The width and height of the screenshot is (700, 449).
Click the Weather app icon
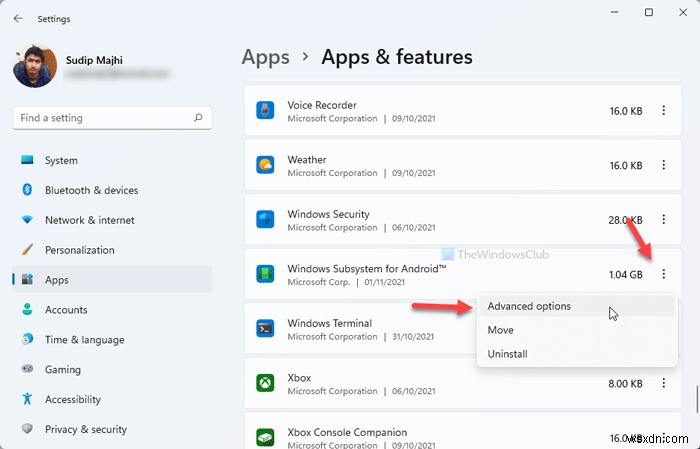click(265, 165)
